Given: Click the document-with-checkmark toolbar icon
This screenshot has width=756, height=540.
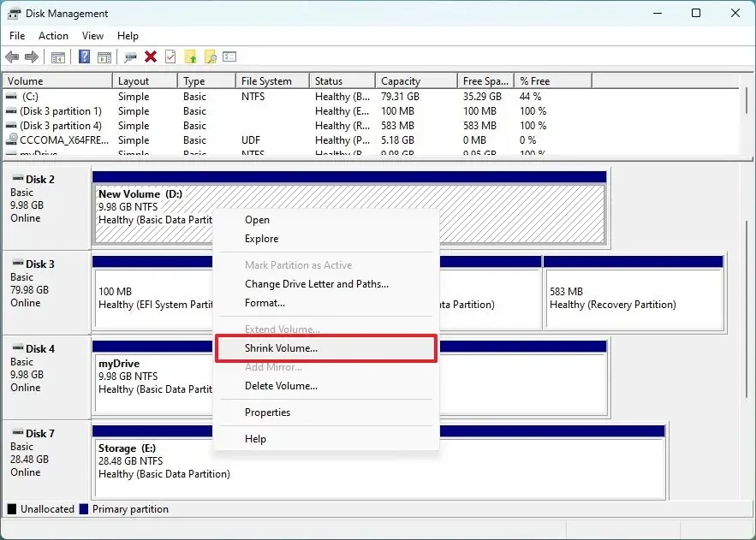Looking at the screenshot, I should pyautogui.click(x=170, y=58).
